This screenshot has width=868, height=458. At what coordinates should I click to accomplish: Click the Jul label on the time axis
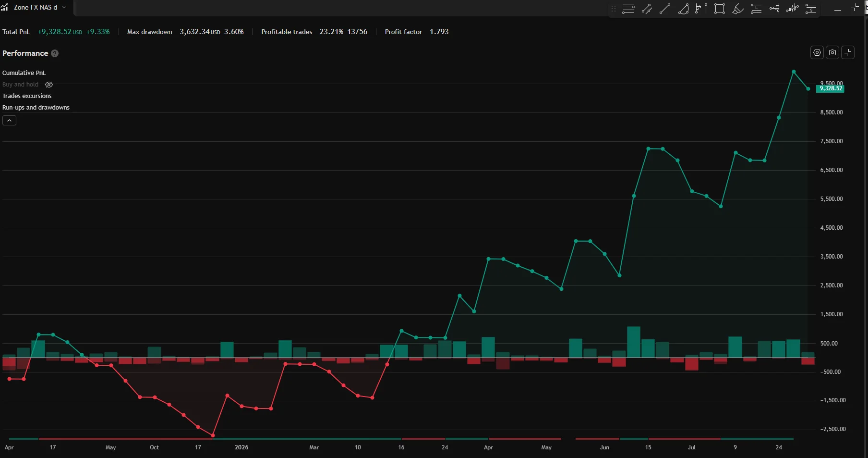pyautogui.click(x=692, y=447)
